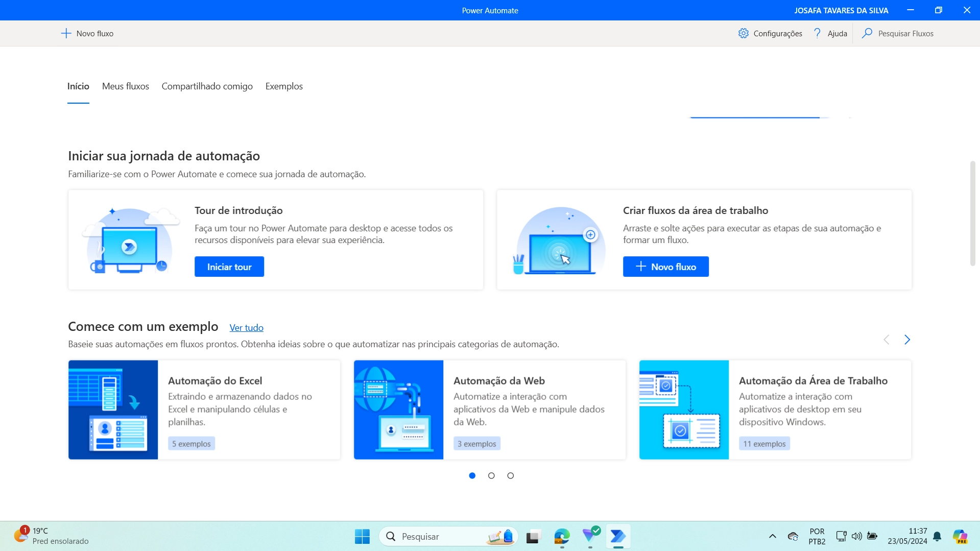Click the funnel app icon in taskbar

pyautogui.click(x=590, y=535)
